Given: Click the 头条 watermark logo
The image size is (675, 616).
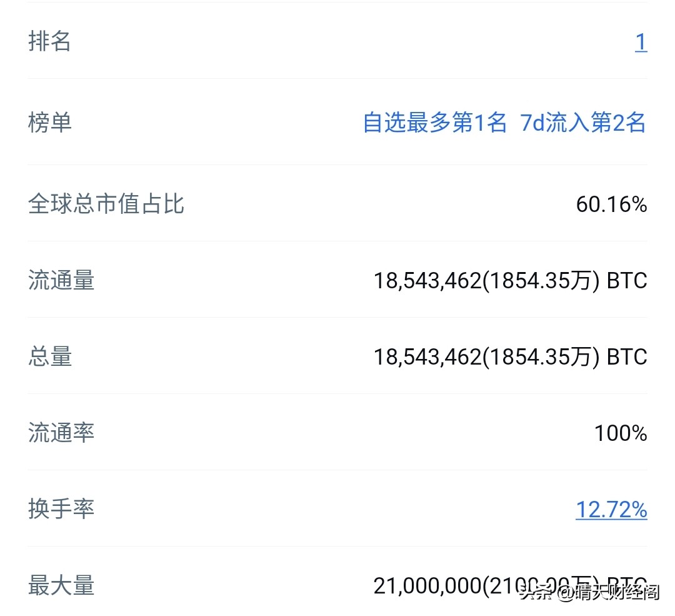Looking at the screenshot, I should (x=536, y=592).
